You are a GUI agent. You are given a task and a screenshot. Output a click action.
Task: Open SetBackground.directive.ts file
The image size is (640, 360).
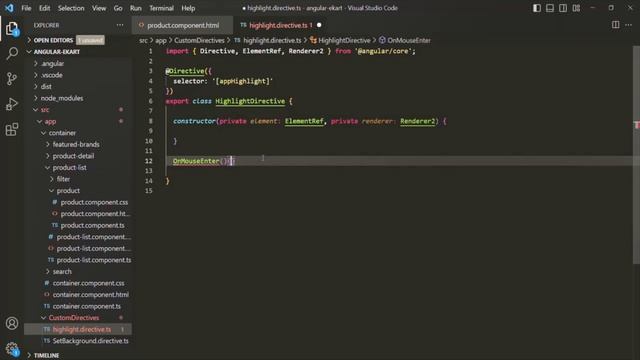(90, 341)
